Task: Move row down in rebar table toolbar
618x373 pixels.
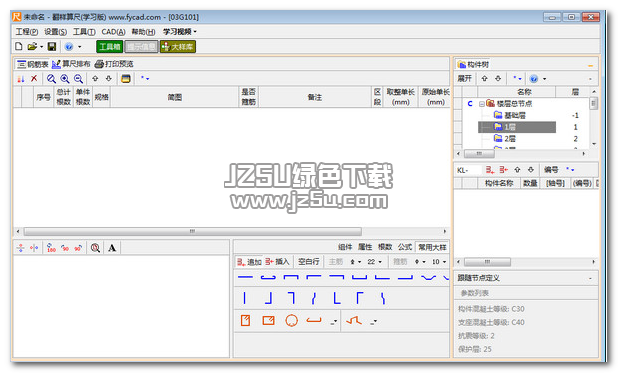Action: pyautogui.click(x=109, y=78)
